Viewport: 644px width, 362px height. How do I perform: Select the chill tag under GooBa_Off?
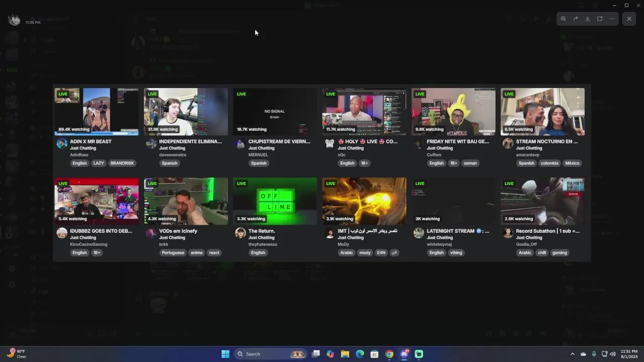542,252
